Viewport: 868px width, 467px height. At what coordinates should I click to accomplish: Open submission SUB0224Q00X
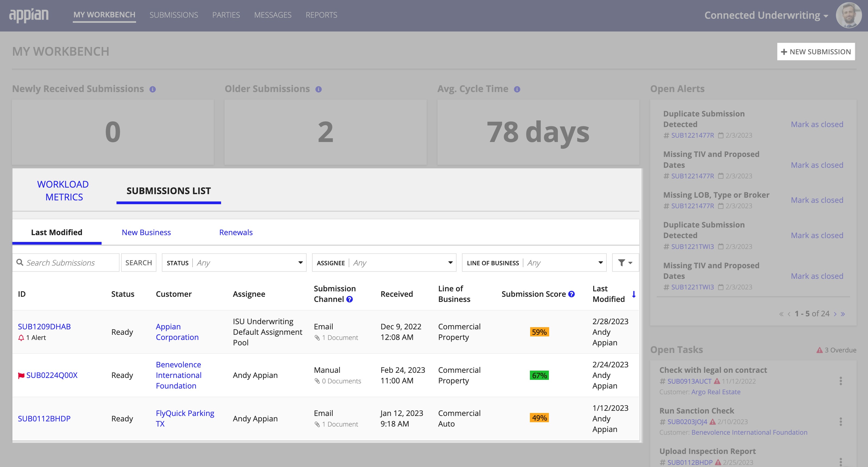[52, 375]
